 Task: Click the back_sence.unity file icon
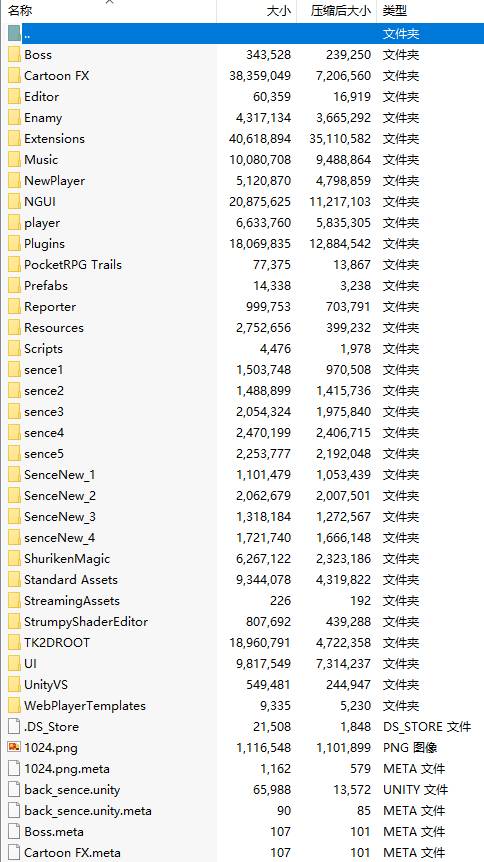pos(14,789)
